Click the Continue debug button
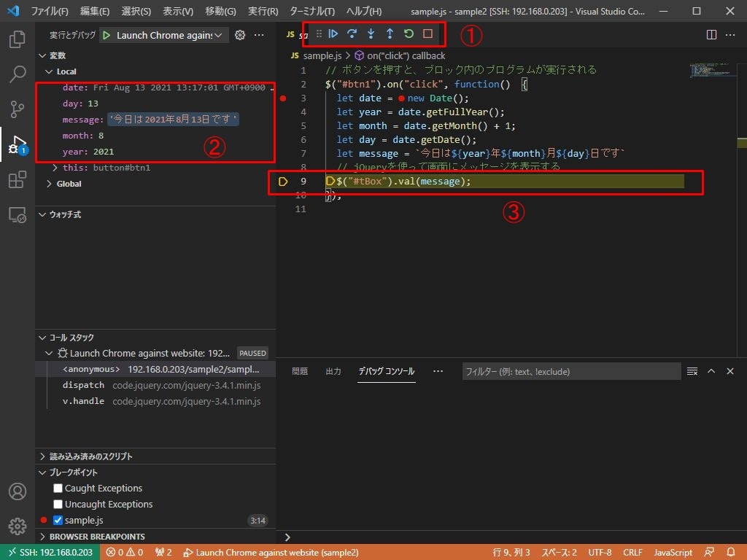This screenshot has height=560, width=747. pyautogui.click(x=333, y=34)
